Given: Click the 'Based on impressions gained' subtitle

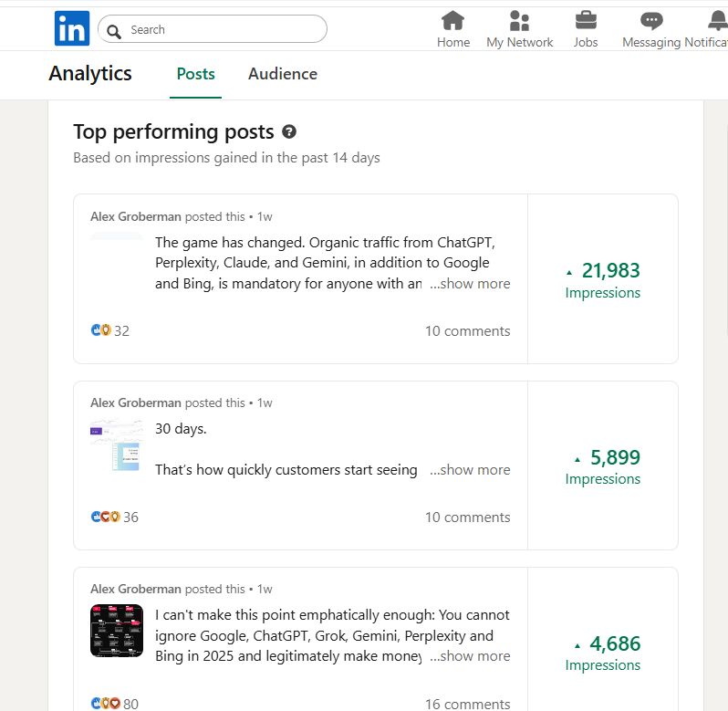Looking at the screenshot, I should pyautogui.click(x=226, y=158).
